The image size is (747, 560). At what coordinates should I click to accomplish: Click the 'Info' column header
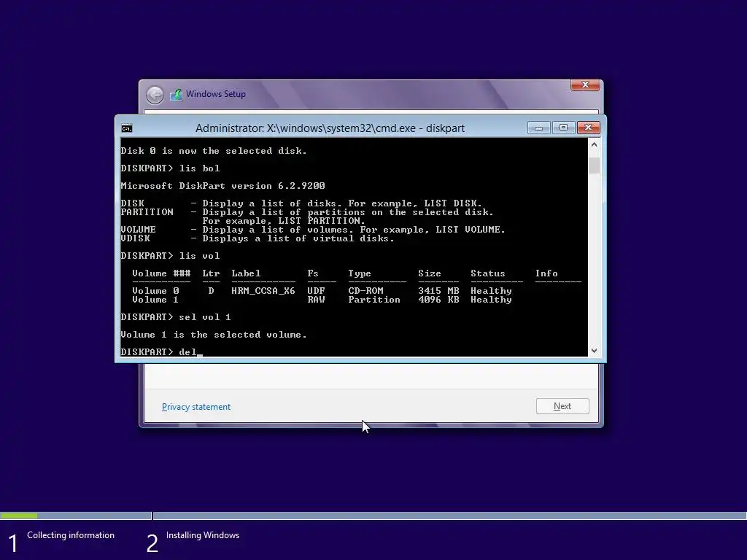(x=546, y=273)
